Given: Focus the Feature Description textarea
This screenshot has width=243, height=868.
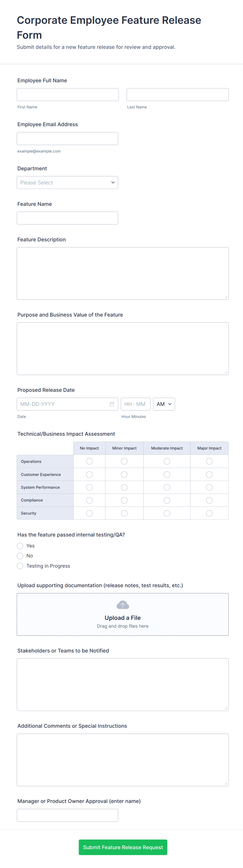Looking at the screenshot, I should pos(123,273).
